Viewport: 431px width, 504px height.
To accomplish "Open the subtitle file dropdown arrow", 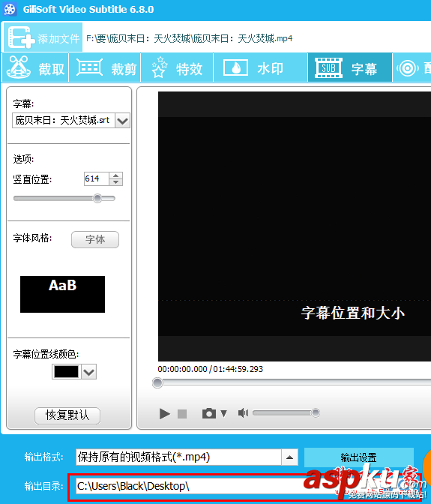I will click(x=122, y=121).
